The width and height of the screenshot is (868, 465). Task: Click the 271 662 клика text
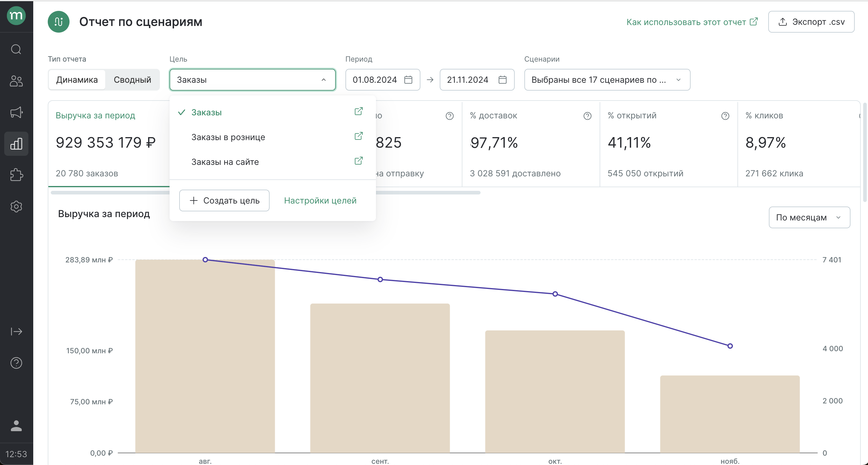(774, 173)
